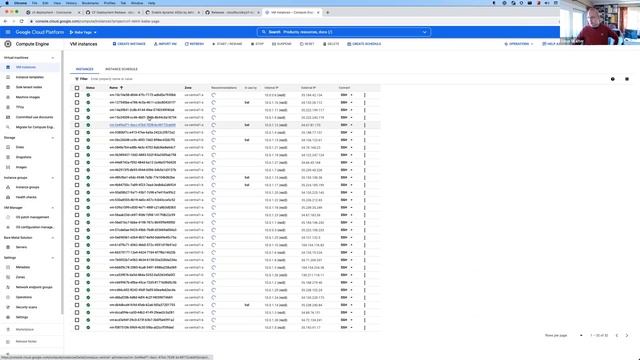Open Disks under Storage
The image size is (640, 360).
[20, 147]
